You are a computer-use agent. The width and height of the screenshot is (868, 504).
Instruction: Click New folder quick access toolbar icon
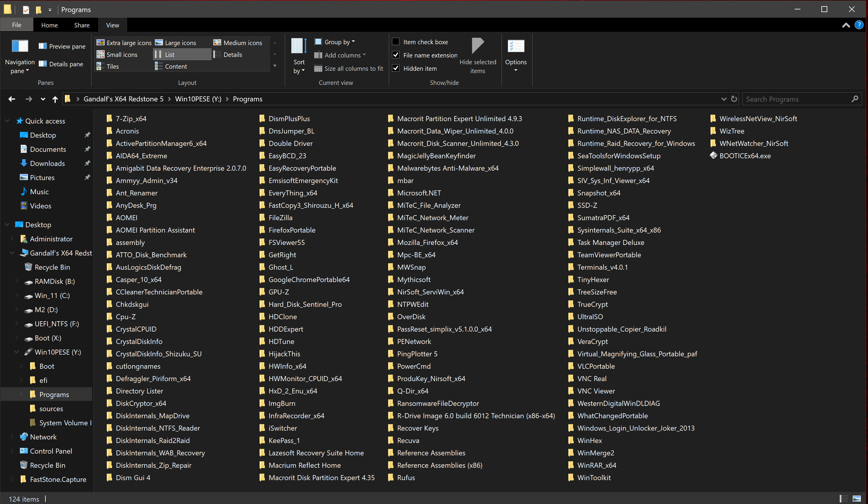(39, 10)
